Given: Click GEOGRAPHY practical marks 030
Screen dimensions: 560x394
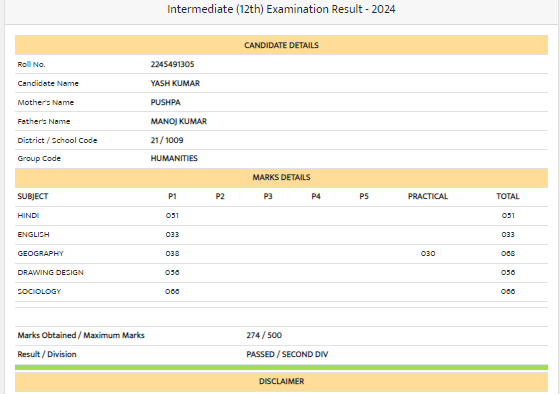Looking at the screenshot, I should (428, 253).
